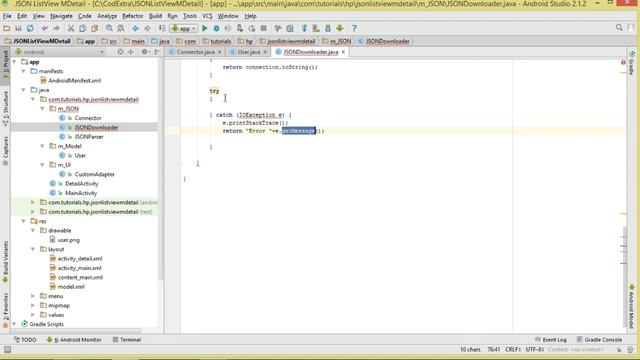The image size is (640, 360).
Task: Run the app with green play button
Action: (204, 28)
